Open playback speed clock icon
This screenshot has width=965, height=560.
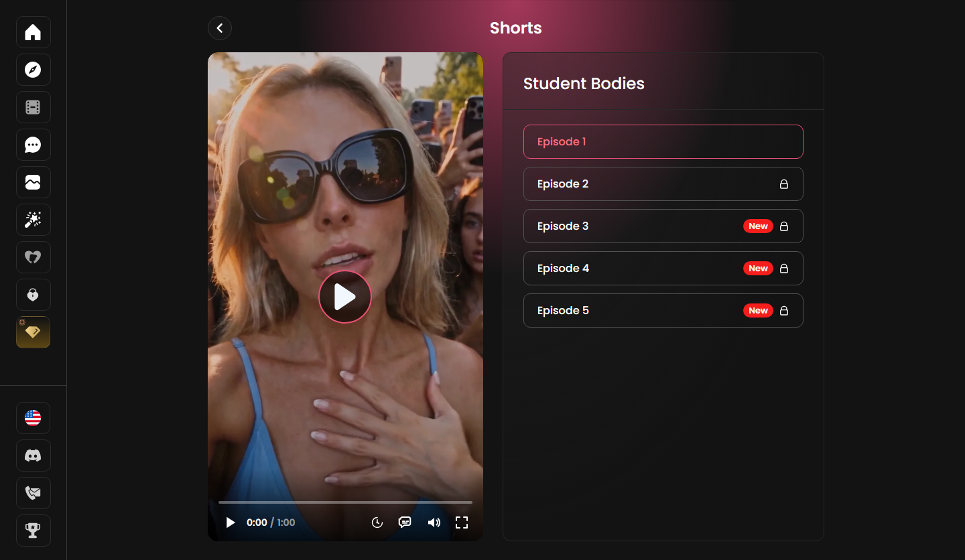pyautogui.click(x=377, y=522)
